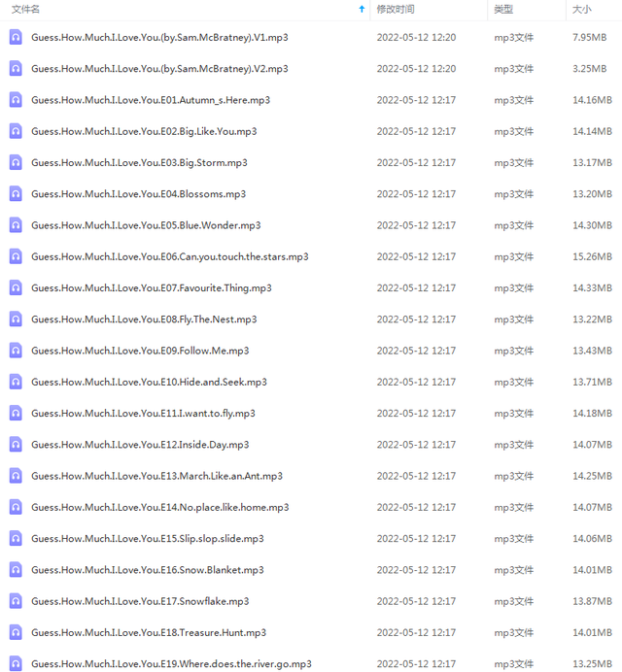
Task: Select file name E18.Treasure.Hunt.mp3
Action: click(149, 632)
